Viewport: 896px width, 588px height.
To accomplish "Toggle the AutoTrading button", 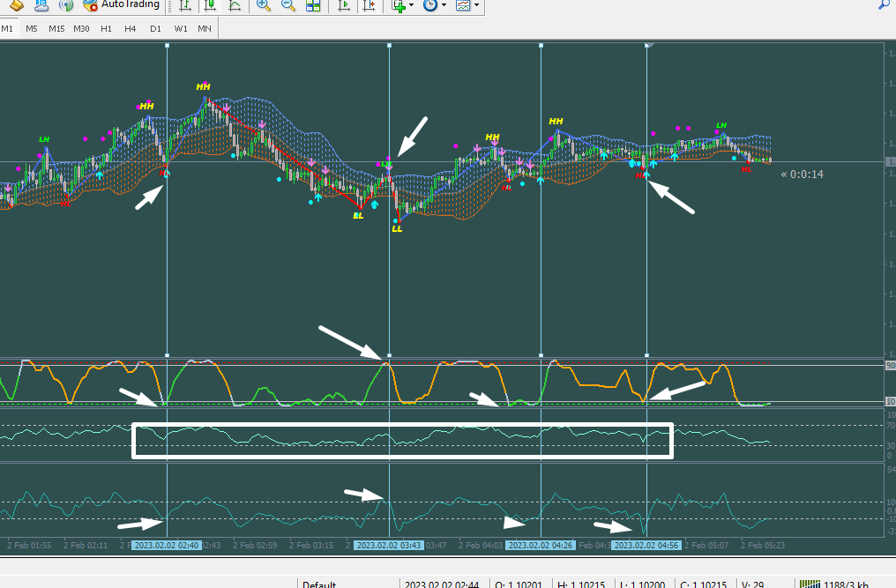I will 122,5.
